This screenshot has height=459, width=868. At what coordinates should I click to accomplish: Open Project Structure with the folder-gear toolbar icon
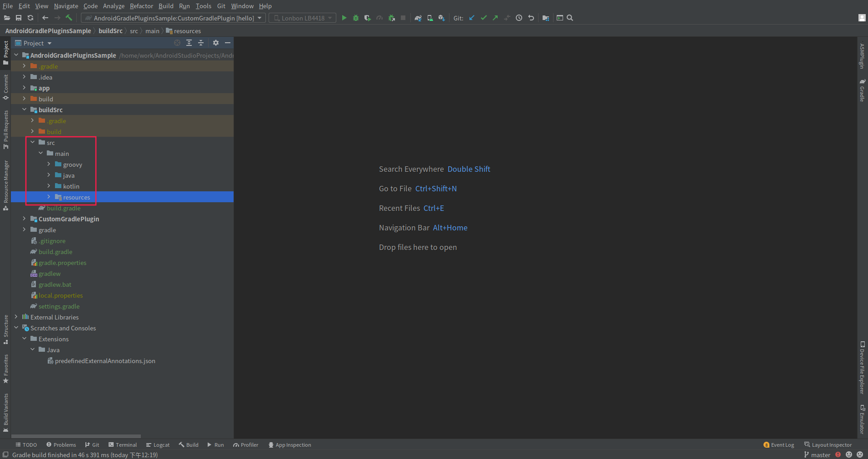tap(546, 18)
